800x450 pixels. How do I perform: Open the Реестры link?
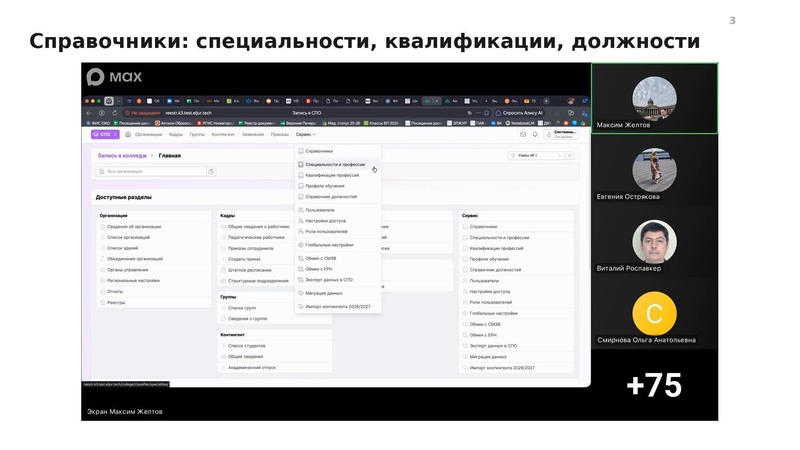pyautogui.click(x=116, y=302)
